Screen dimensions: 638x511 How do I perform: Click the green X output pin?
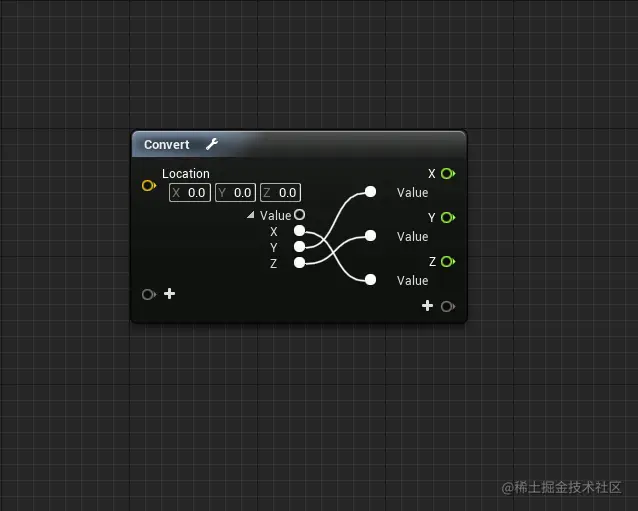pyautogui.click(x=448, y=174)
